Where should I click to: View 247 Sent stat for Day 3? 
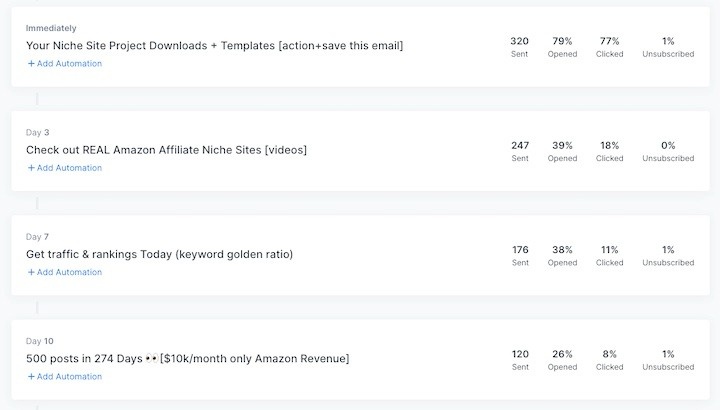(x=520, y=151)
